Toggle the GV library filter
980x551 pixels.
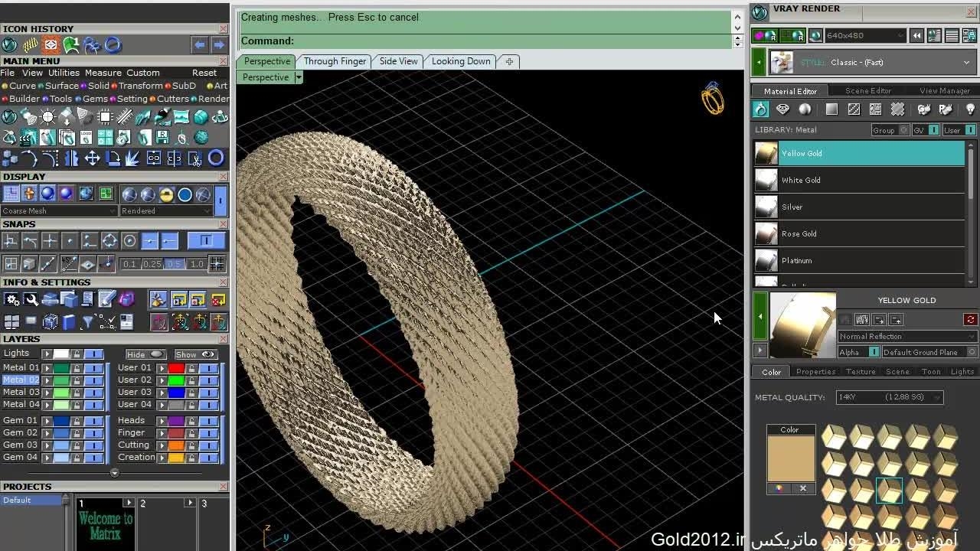pos(933,130)
